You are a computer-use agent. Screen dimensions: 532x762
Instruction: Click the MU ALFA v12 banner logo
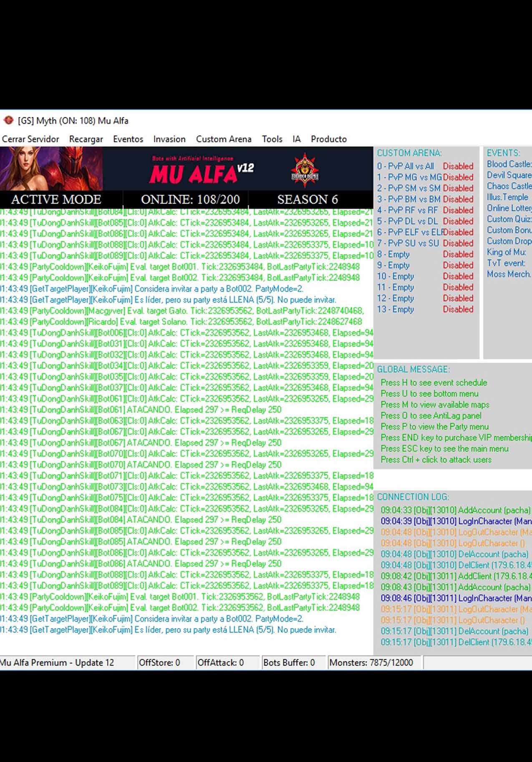[200, 171]
